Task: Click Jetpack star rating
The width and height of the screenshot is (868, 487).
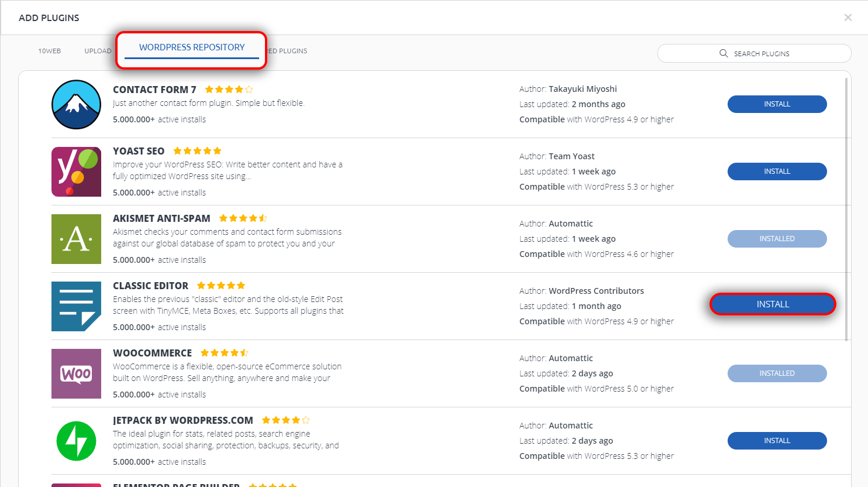Action: click(x=285, y=420)
